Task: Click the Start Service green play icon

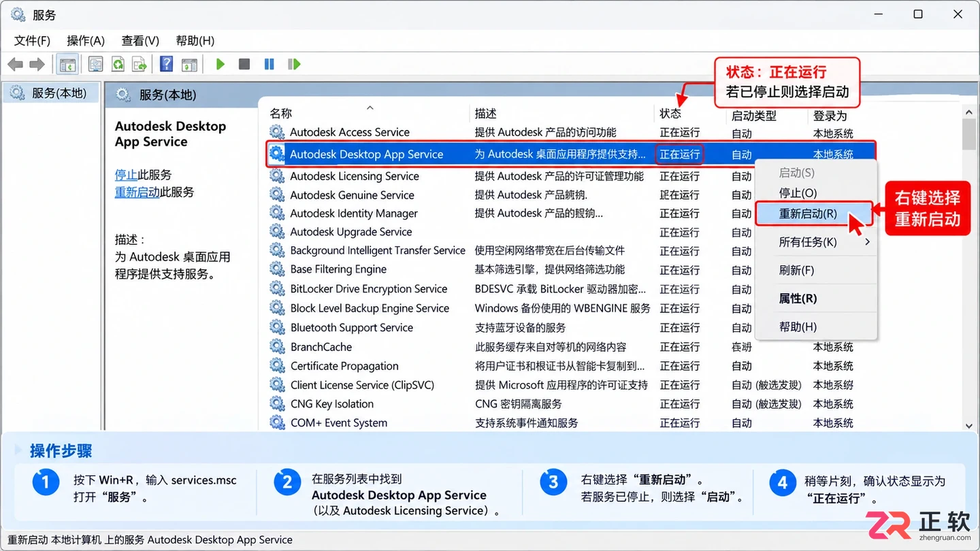Action: point(220,64)
